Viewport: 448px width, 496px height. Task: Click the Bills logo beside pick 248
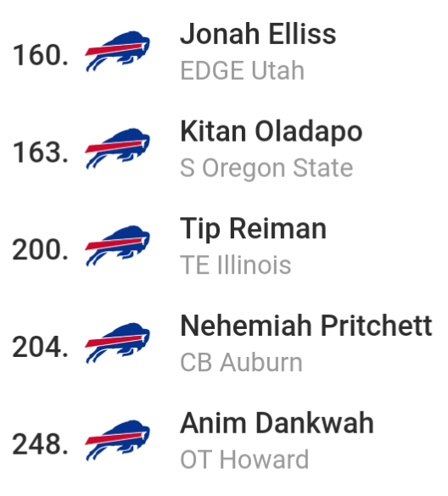point(117,440)
